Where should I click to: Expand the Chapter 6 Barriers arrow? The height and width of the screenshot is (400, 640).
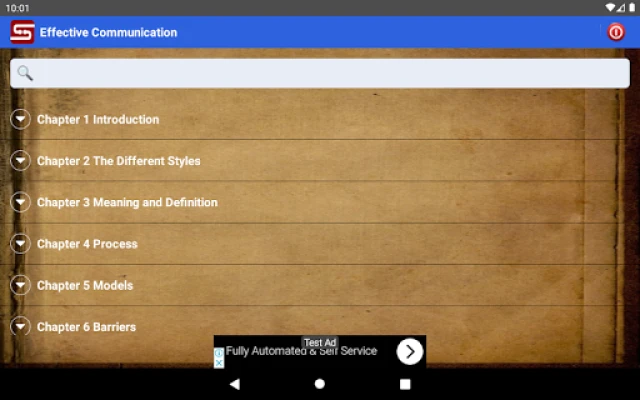(21, 326)
